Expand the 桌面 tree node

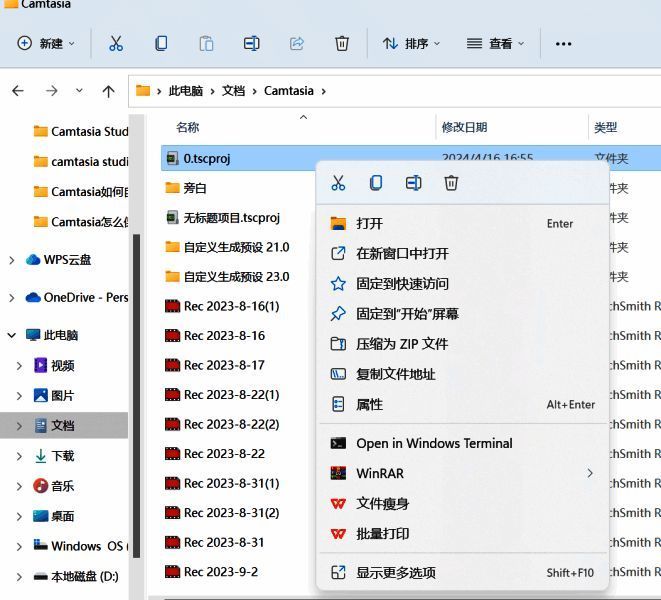pos(19,516)
